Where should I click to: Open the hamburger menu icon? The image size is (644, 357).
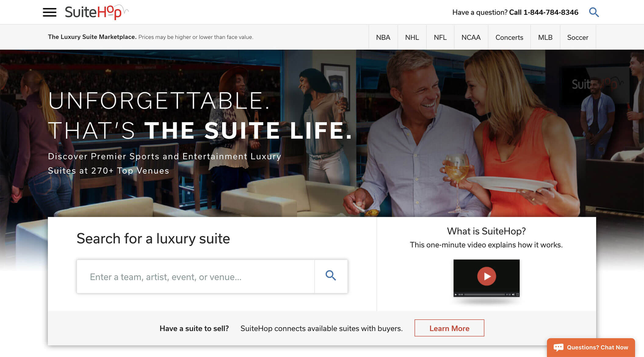[49, 12]
